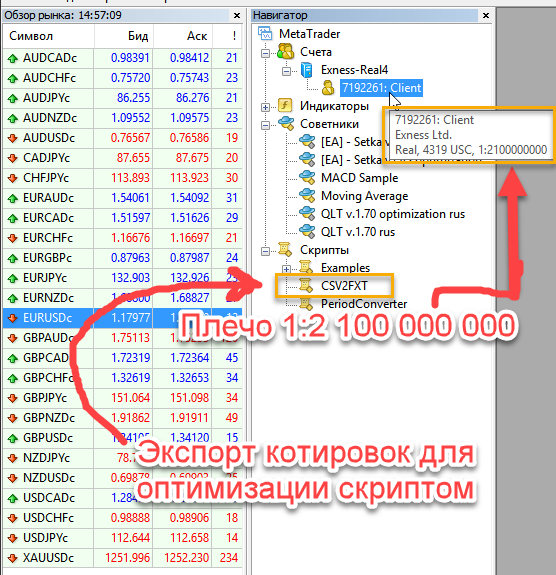Click the Скрипты scripts scroll icon

point(285,250)
